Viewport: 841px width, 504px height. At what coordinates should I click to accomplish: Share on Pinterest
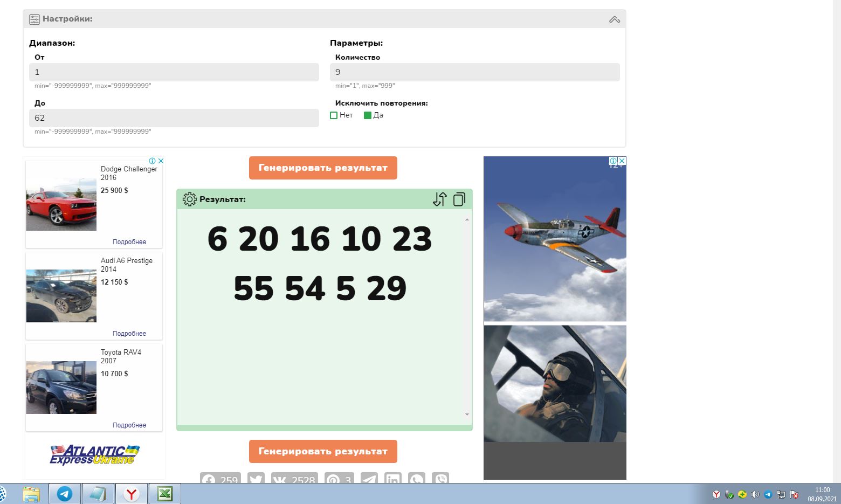tap(339, 479)
